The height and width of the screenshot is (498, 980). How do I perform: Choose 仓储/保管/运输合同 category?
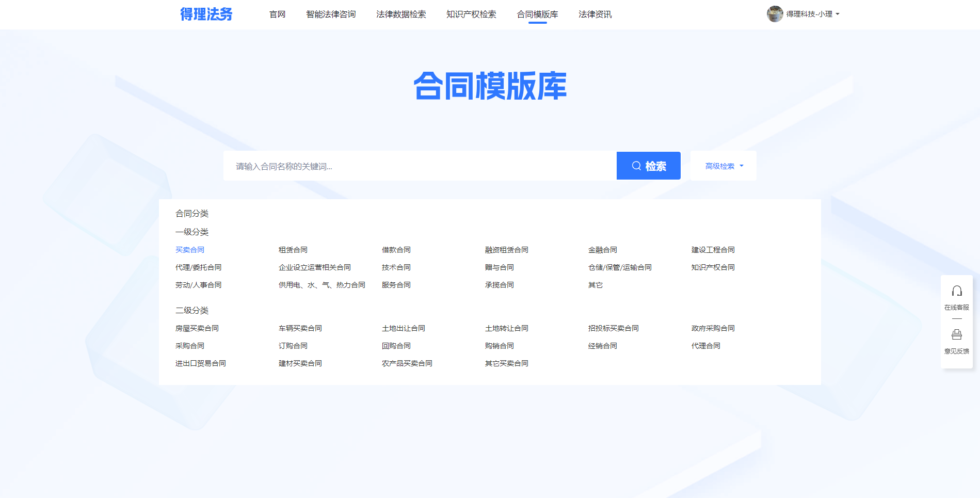pos(620,267)
